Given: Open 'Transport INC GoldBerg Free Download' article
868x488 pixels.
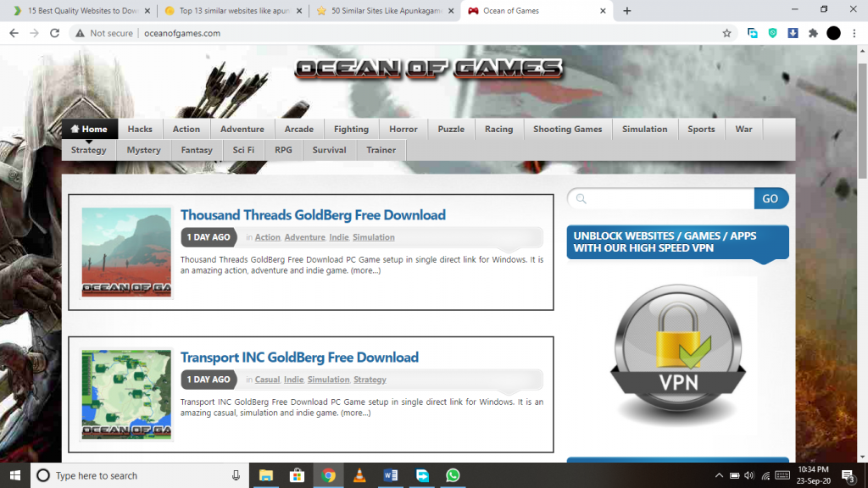Looking at the screenshot, I should point(299,357).
